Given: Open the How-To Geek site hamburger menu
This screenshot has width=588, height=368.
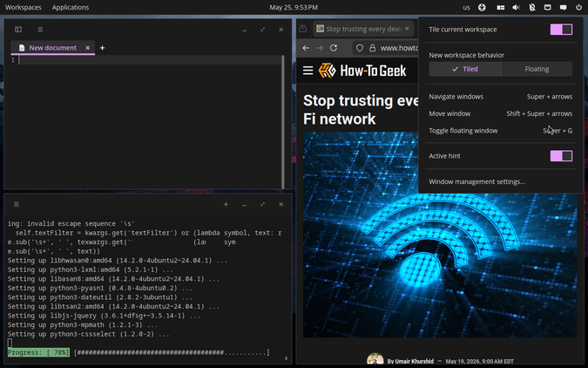Looking at the screenshot, I should [308, 71].
